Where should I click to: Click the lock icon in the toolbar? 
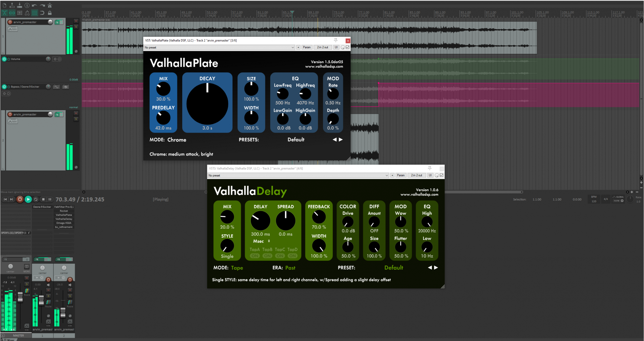[x=50, y=13]
